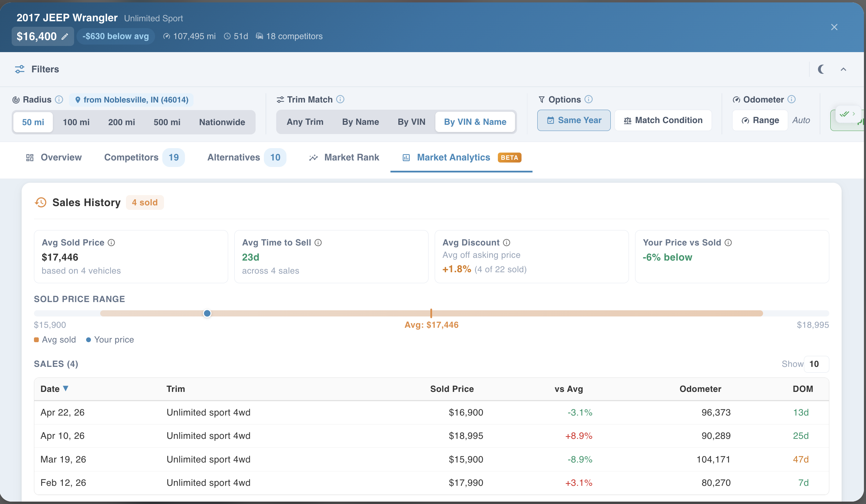
Task: Open Trim Match info tooltip icon
Action: pyautogui.click(x=340, y=99)
